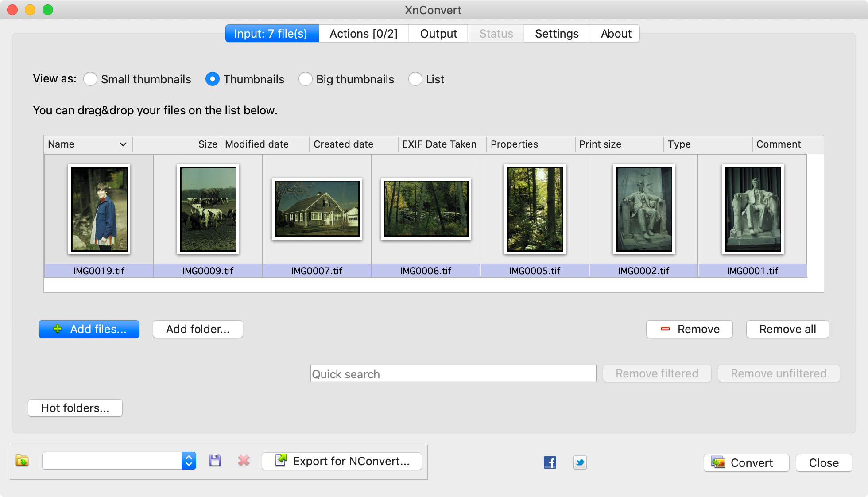Open the Facebook share icon

click(550, 462)
